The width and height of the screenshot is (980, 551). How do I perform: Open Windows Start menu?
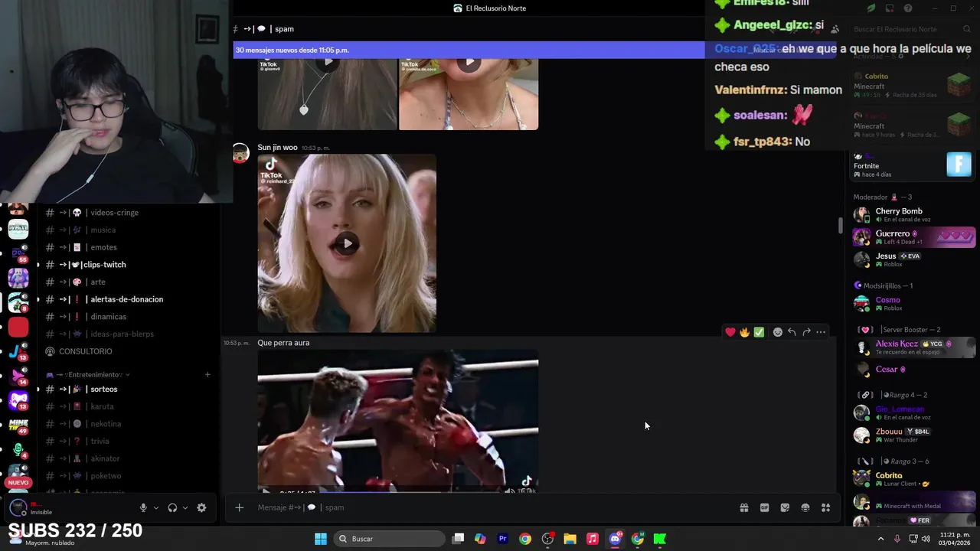click(x=321, y=539)
